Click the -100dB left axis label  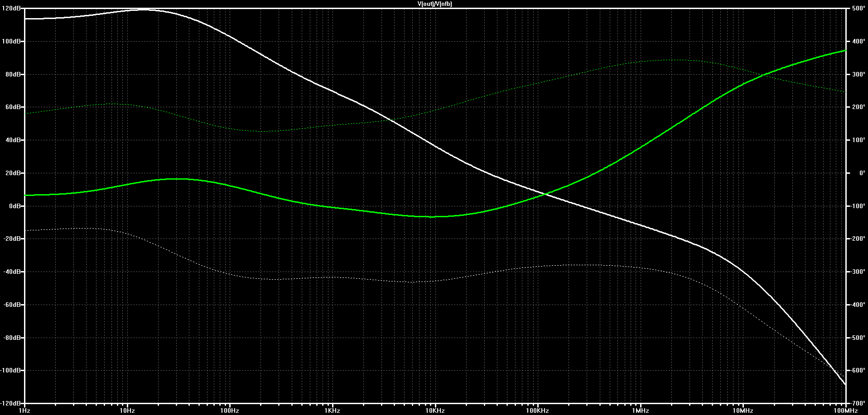click(x=10, y=370)
